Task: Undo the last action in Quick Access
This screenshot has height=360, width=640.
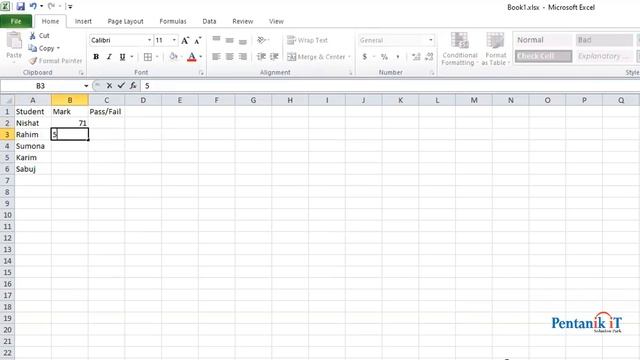Action: [x=33, y=6]
